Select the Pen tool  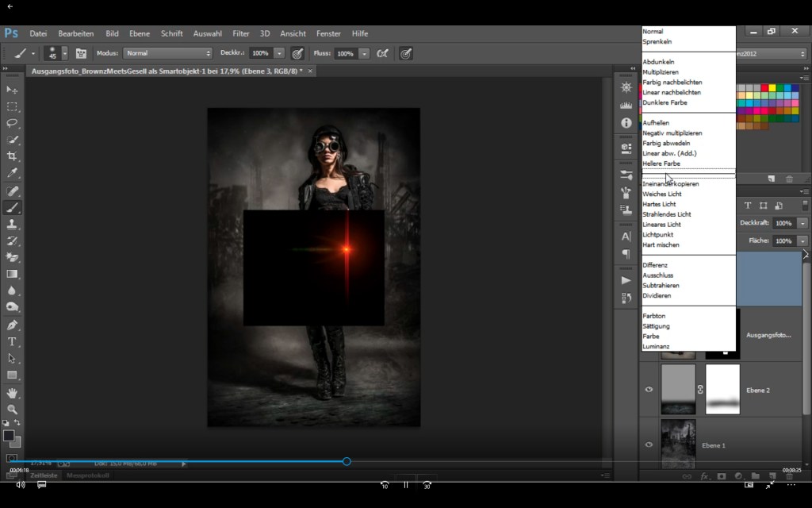(13, 325)
